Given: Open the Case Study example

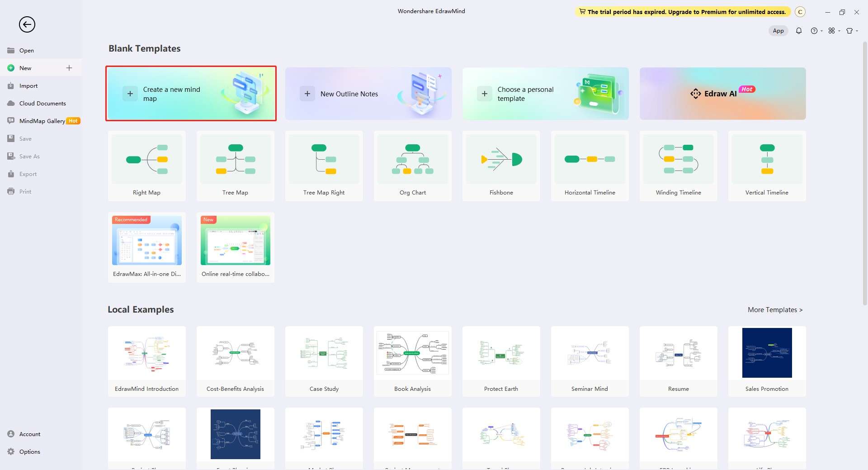Looking at the screenshot, I should click(324, 361).
